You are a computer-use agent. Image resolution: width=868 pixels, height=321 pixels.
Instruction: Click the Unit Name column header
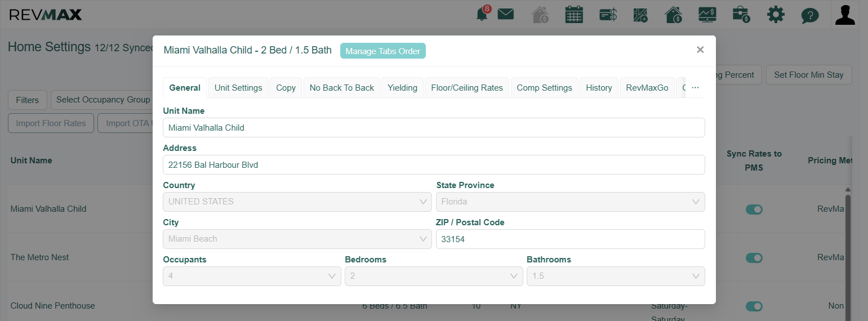click(x=32, y=160)
